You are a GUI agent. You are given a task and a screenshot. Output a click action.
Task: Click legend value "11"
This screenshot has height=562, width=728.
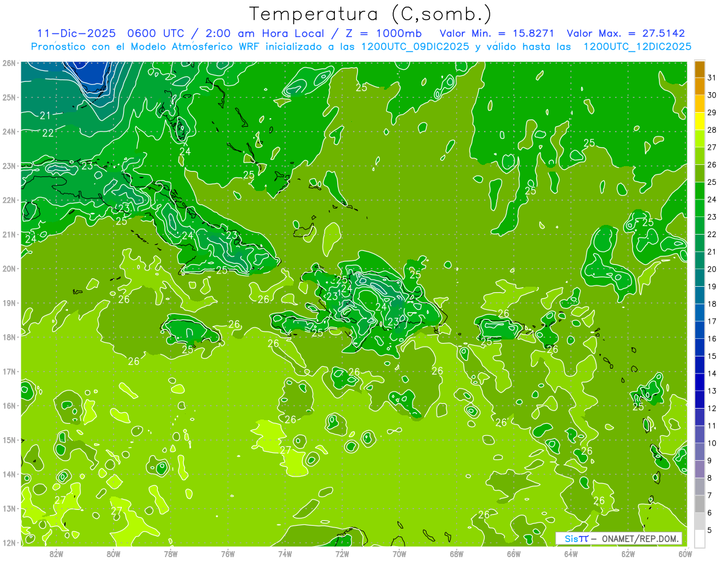coord(712,426)
